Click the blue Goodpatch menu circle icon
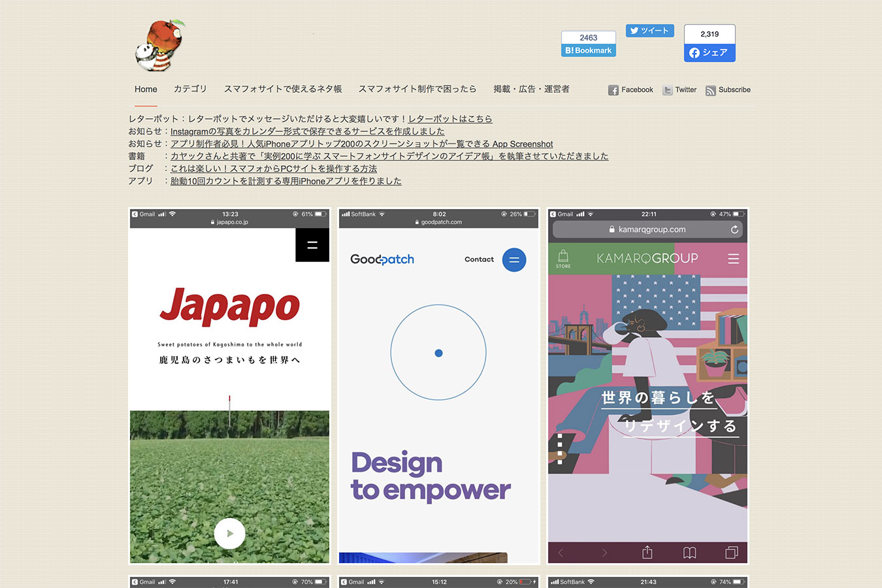The image size is (882, 588). coord(514,260)
